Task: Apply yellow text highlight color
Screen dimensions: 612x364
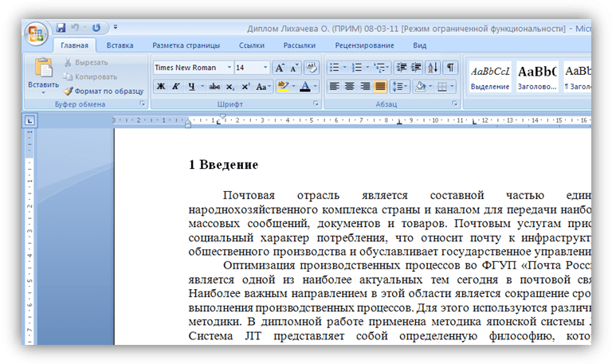Action: click(x=283, y=86)
